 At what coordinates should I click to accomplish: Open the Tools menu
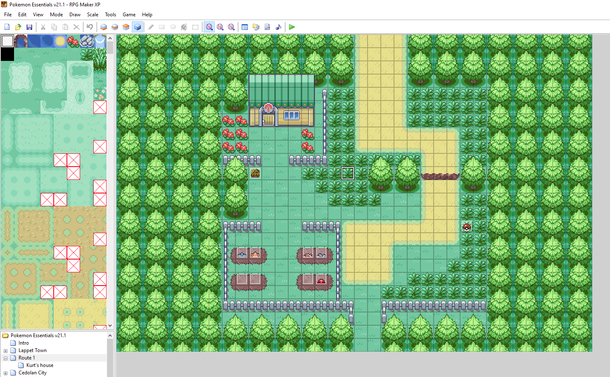pyautogui.click(x=110, y=14)
